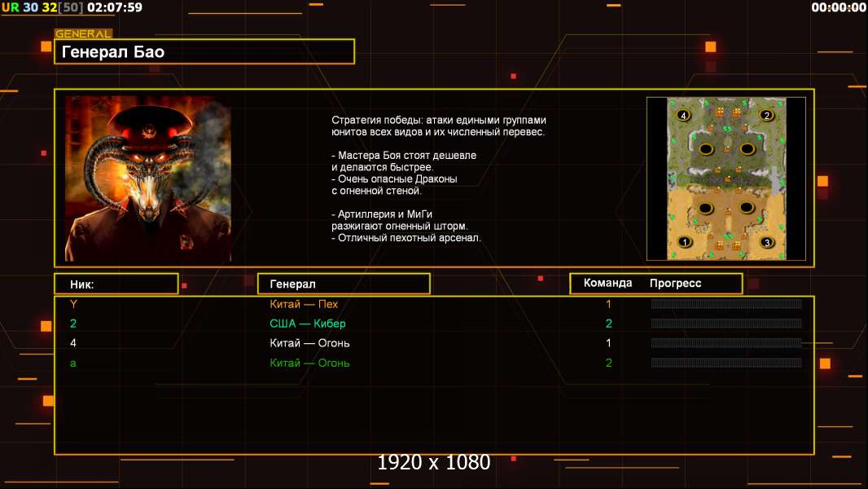Click player a's loading progress bar
The width and height of the screenshot is (868, 489).
(726, 363)
